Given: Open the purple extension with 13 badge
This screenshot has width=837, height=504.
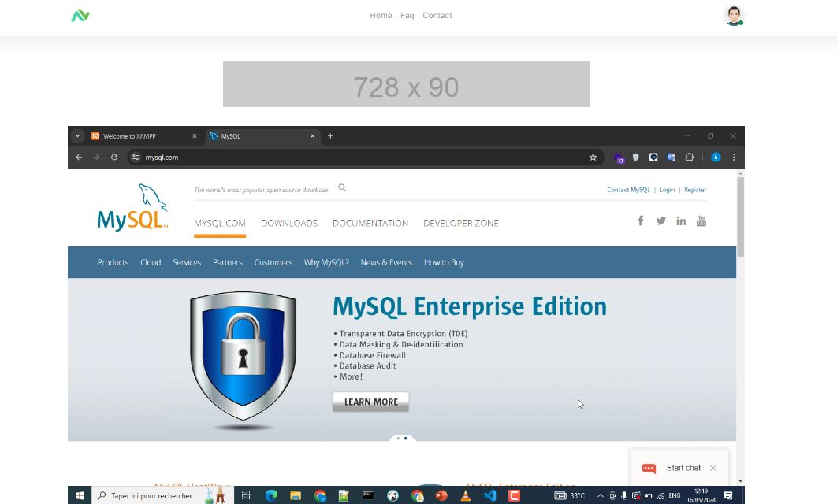Looking at the screenshot, I should click(619, 157).
